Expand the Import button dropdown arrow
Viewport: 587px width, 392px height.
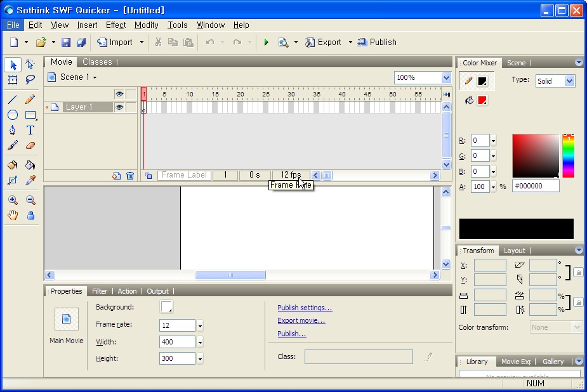[x=142, y=42]
